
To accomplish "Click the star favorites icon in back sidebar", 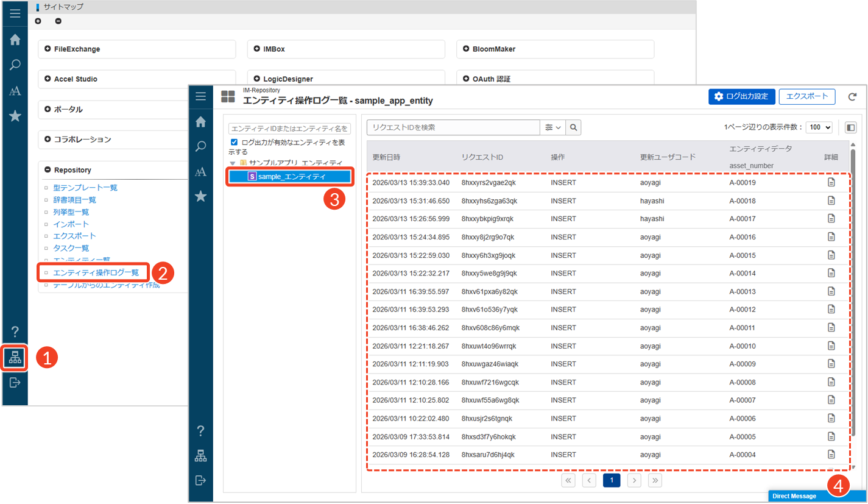I will (x=15, y=116).
